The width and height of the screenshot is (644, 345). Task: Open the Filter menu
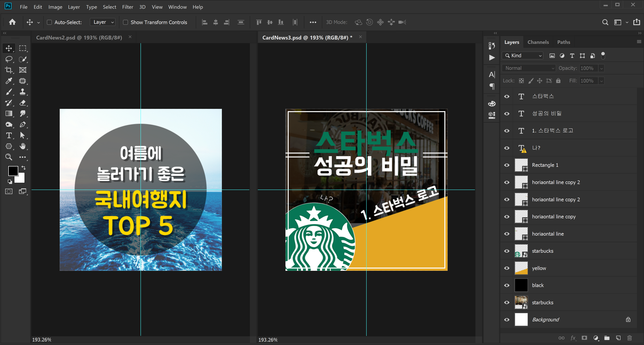tap(127, 7)
